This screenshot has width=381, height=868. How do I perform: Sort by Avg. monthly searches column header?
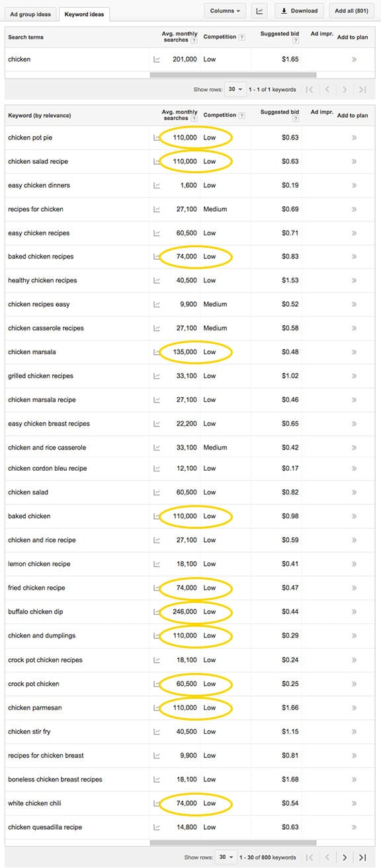pos(179,116)
